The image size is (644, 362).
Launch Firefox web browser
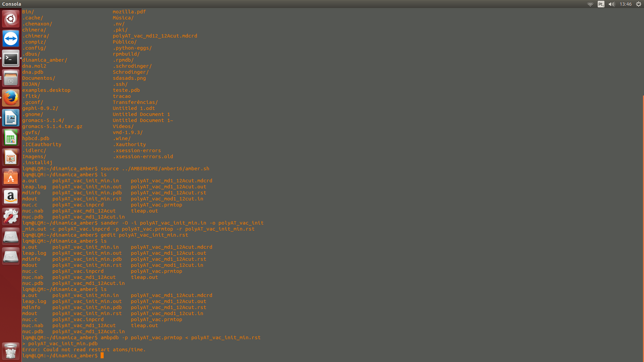tap(11, 98)
